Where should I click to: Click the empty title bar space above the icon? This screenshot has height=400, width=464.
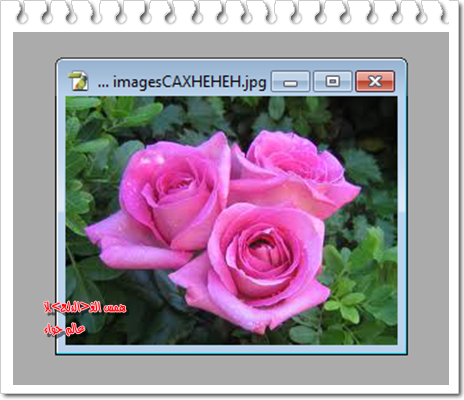click(78, 66)
